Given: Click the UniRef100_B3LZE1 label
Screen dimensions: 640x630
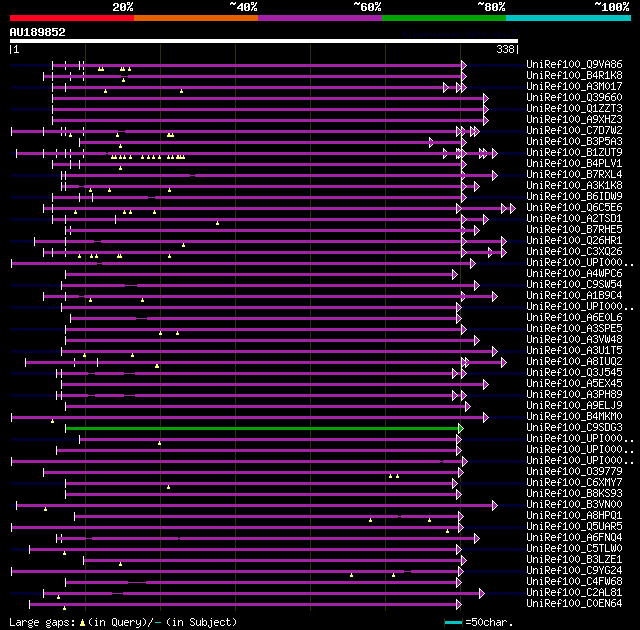Looking at the screenshot, I should [574, 560].
